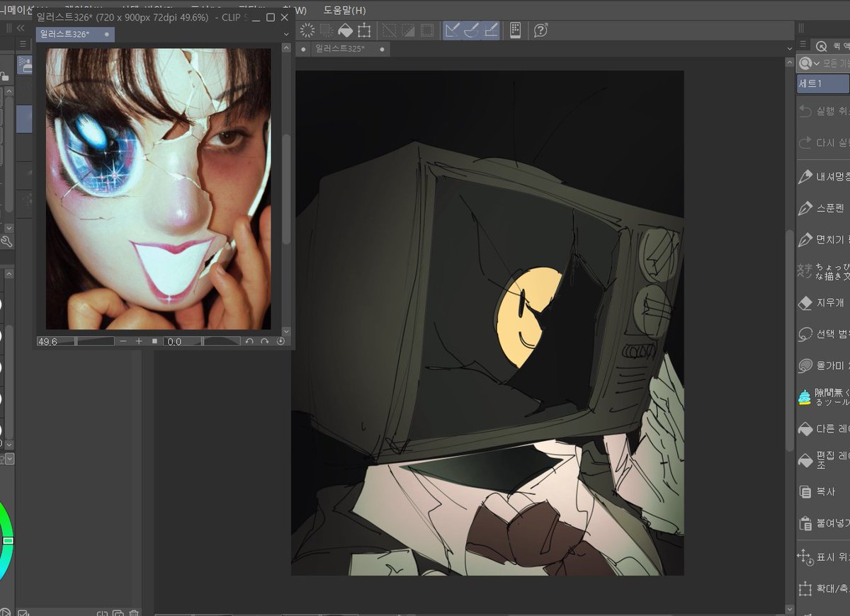Collapse left palette dock double-chevron

21,28
